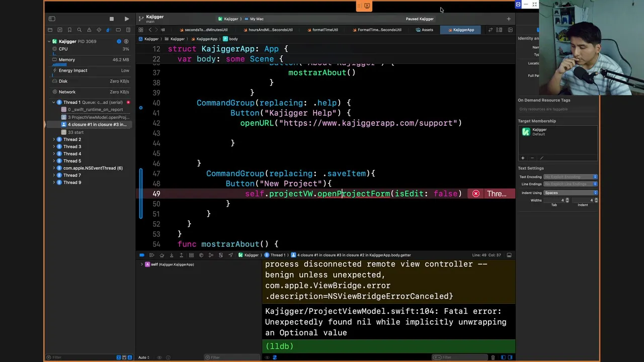Open related items grid icon
Image resolution: width=644 pixels, height=362 pixels.
(x=140, y=30)
